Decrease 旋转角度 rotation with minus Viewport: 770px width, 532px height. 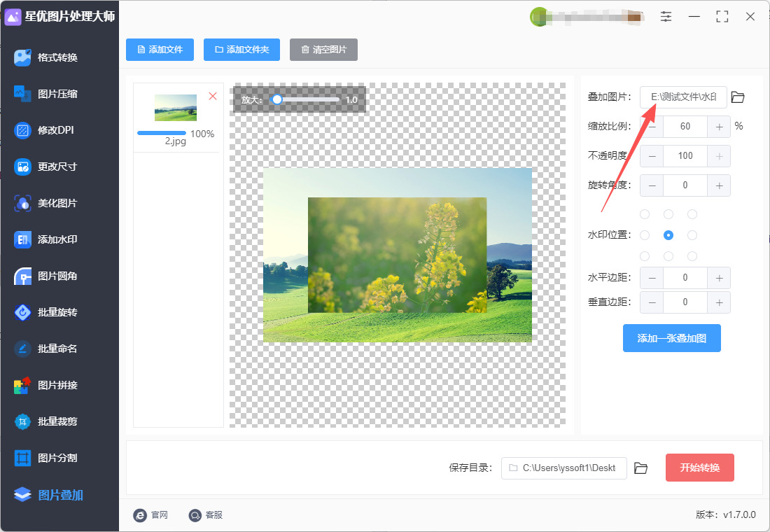point(652,185)
